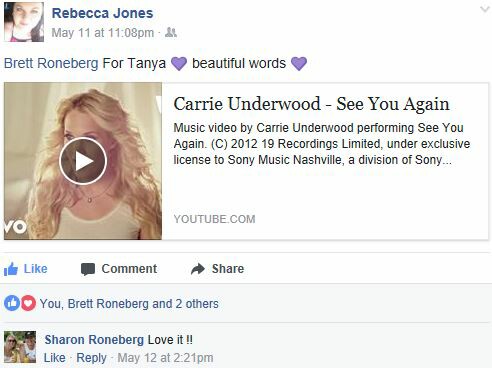Viewport: 492px width, 368px height.
Task: Open Sharon Roneberg's avatar thumbnail
Action: 20,347
